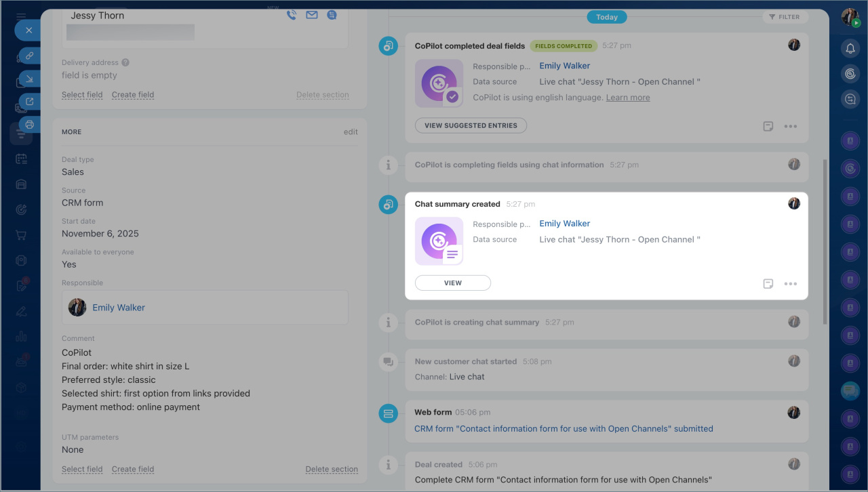Close the deal slider panel
This screenshot has width=868, height=492.
pyautogui.click(x=28, y=30)
